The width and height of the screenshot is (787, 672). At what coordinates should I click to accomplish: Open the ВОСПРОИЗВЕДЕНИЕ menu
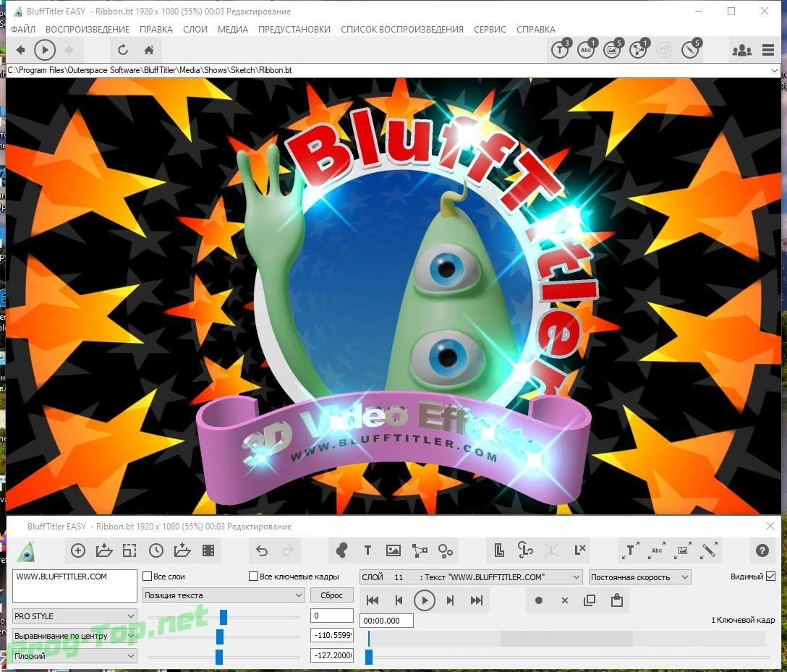click(88, 29)
